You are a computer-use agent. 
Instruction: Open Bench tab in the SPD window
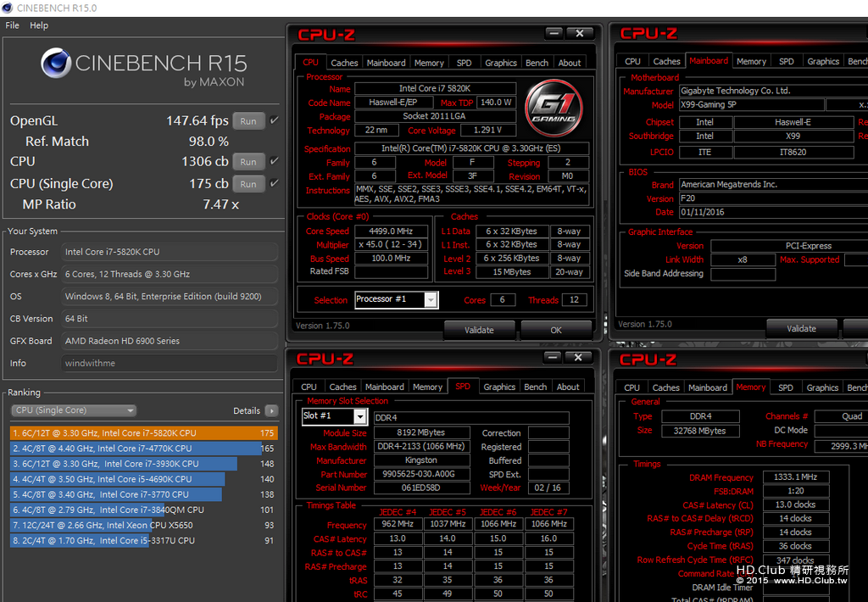[x=535, y=387]
